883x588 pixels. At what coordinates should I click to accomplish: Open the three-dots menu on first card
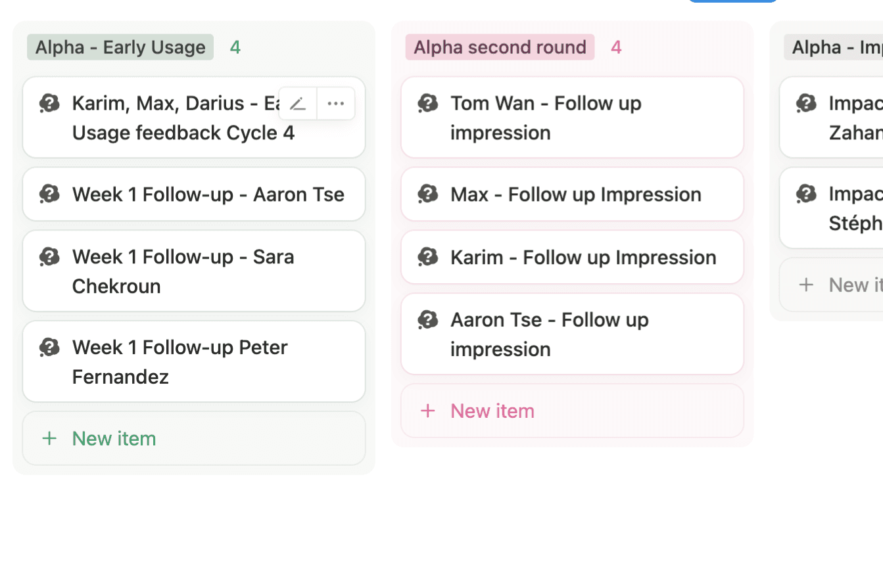click(336, 104)
